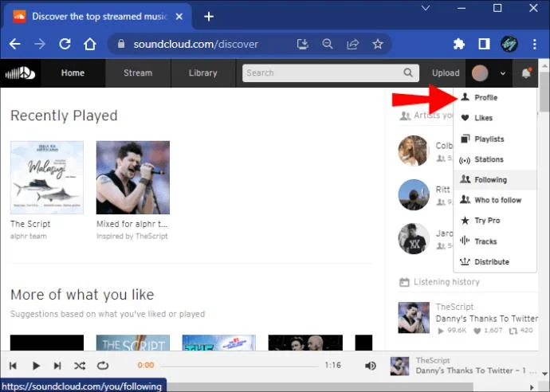Click the install app icon in address bar
The width and height of the screenshot is (550, 392).
click(x=302, y=44)
